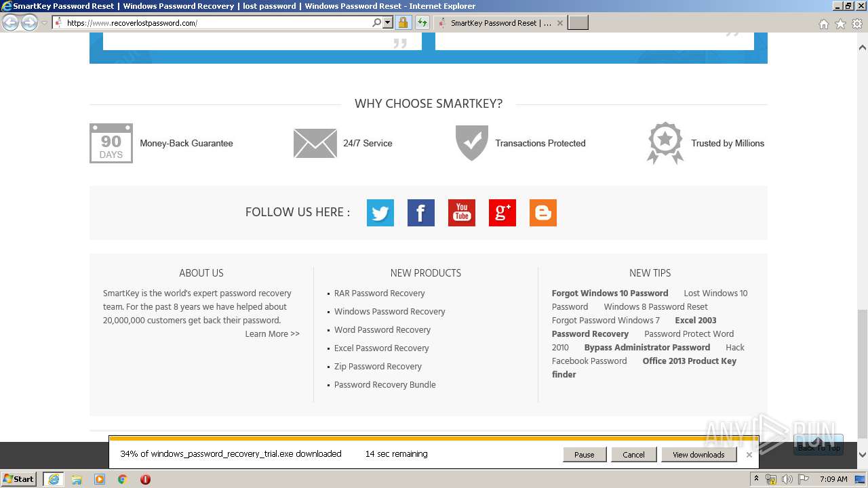
Task: Open Lost Windows 10 Password tip
Action: [x=715, y=293]
